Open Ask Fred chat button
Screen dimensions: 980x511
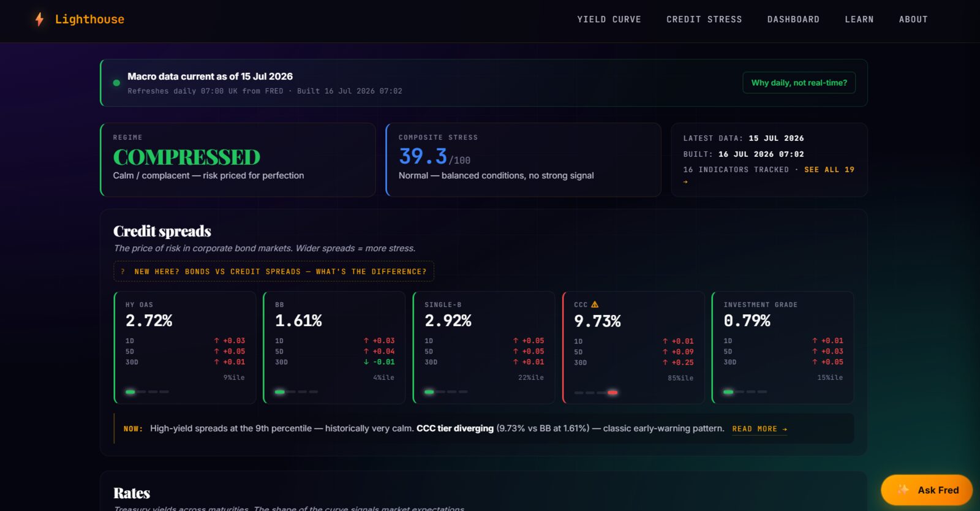[927, 490]
